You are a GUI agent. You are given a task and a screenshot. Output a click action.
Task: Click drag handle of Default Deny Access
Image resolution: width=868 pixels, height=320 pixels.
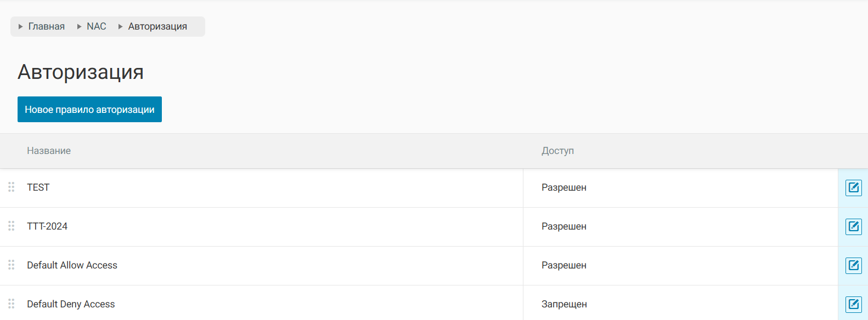coord(11,304)
